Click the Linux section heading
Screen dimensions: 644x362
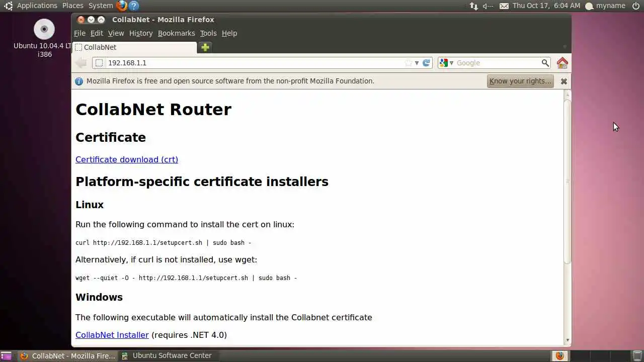(x=90, y=205)
